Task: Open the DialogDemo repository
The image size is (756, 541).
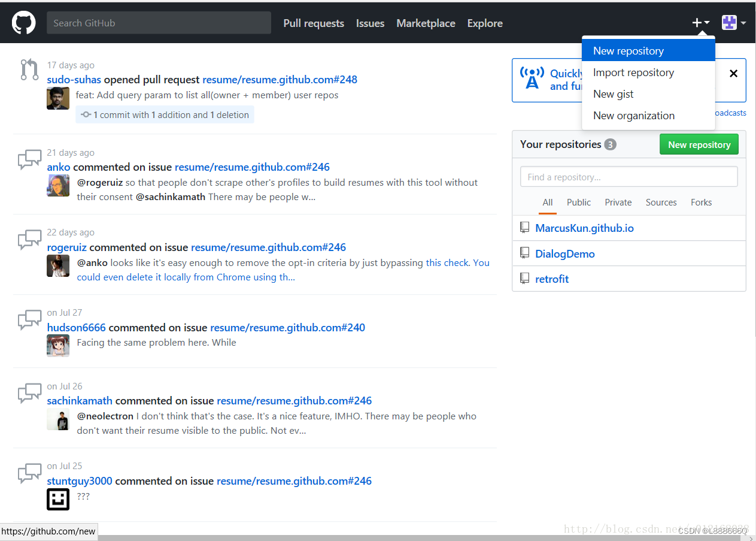Action: (565, 254)
